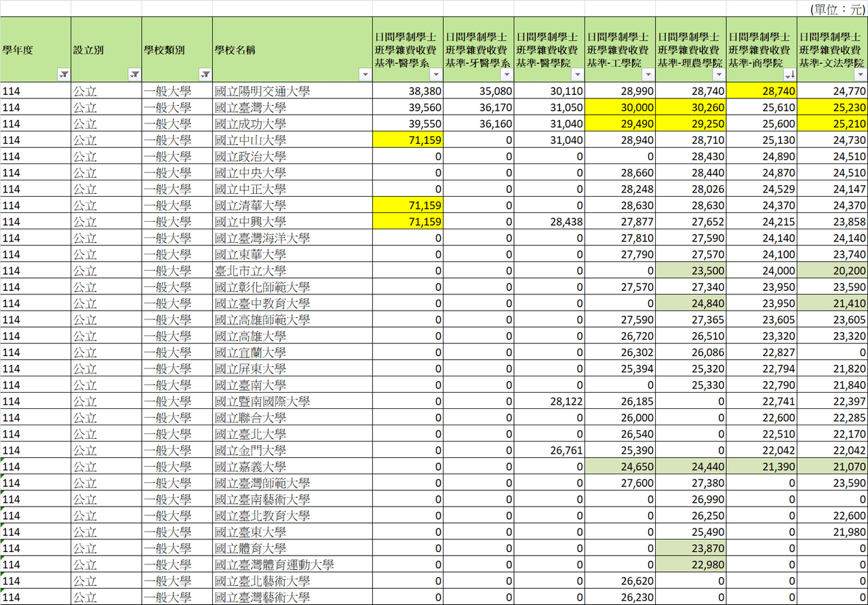Select the 國立金門大學 cell

(x=292, y=450)
